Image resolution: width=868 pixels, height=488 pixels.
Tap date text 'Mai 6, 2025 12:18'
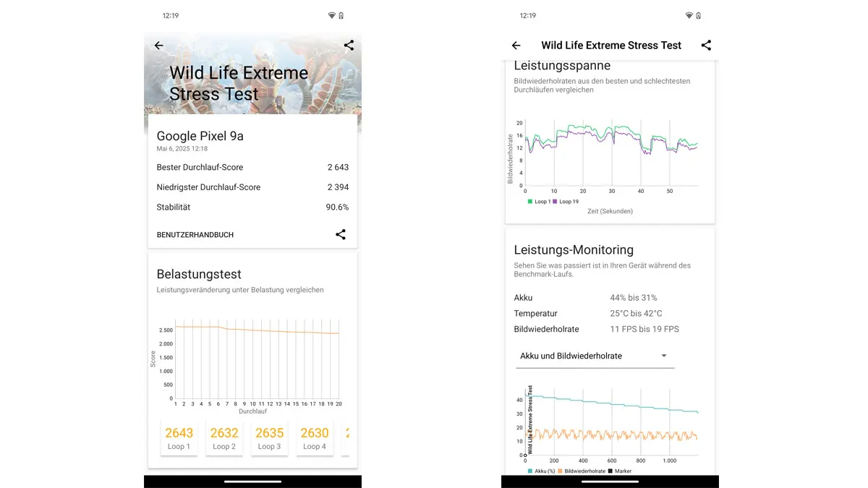coord(182,149)
